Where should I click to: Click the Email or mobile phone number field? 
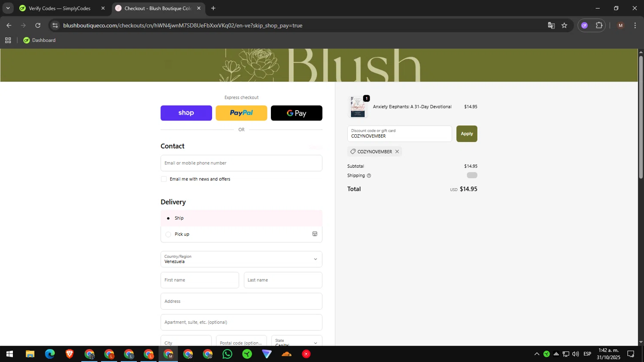pyautogui.click(x=241, y=163)
